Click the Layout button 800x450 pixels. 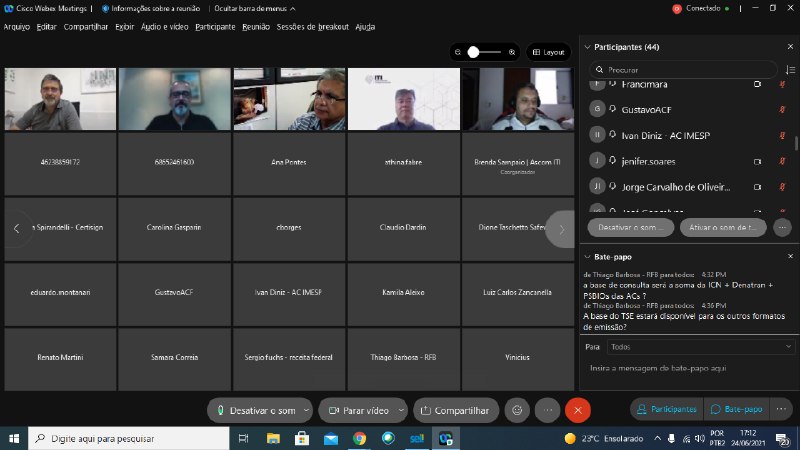pos(548,52)
